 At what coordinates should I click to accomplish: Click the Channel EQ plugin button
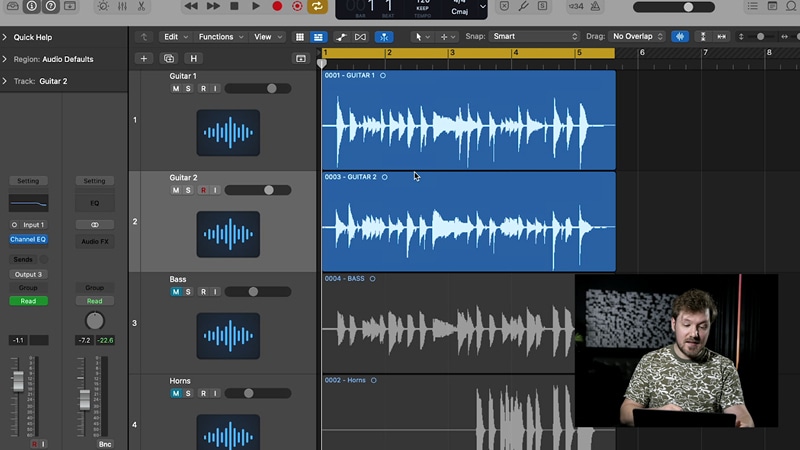(28, 239)
